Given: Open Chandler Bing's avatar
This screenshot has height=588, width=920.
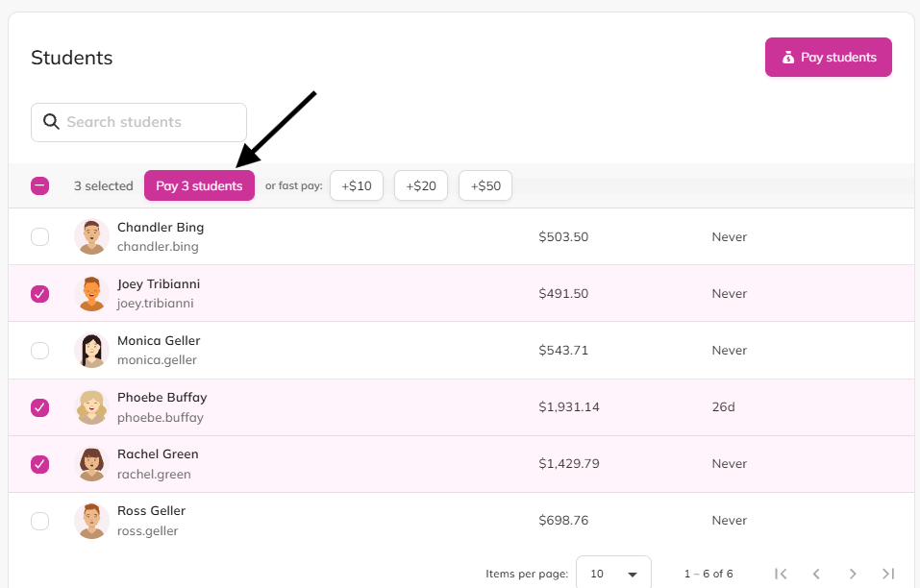Looking at the screenshot, I should (x=91, y=237).
